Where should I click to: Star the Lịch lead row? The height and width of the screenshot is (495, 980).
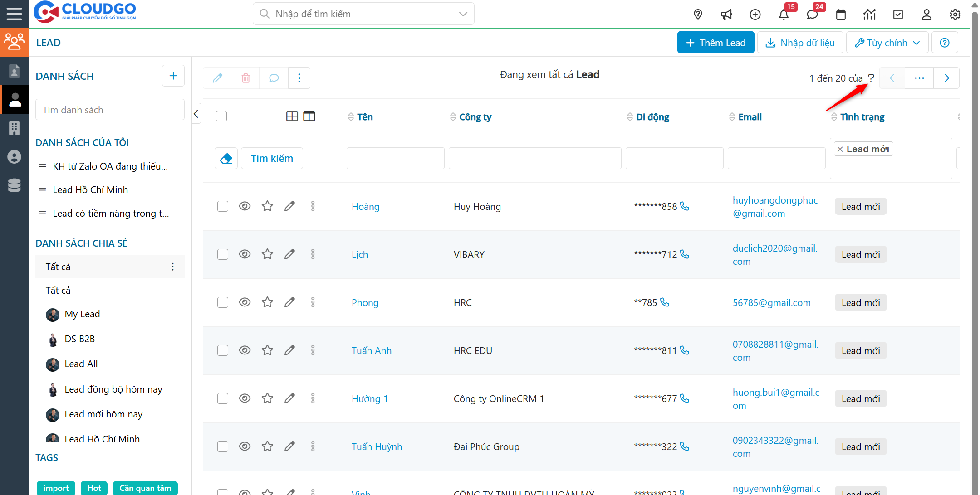(267, 254)
